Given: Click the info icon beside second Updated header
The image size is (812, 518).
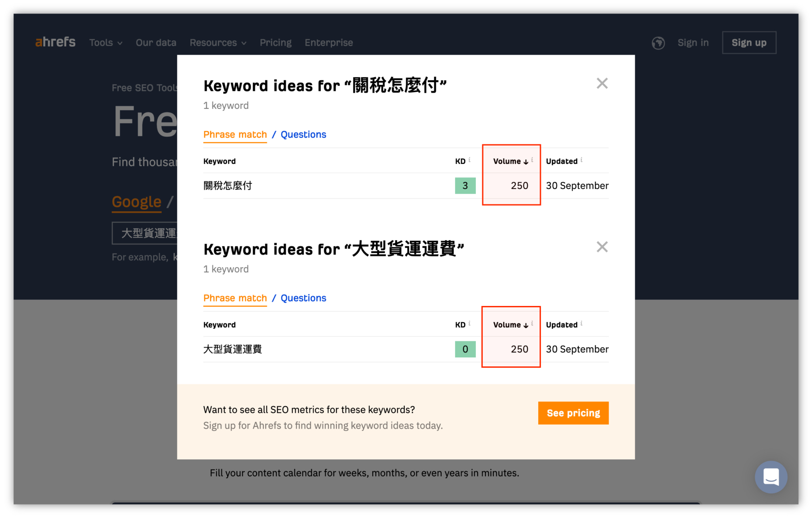Looking at the screenshot, I should (x=581, y=323).
